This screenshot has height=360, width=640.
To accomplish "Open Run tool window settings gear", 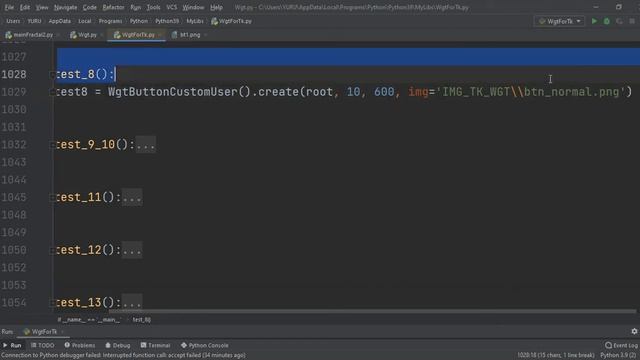I will pyautogui.click(x=634, y=331).
